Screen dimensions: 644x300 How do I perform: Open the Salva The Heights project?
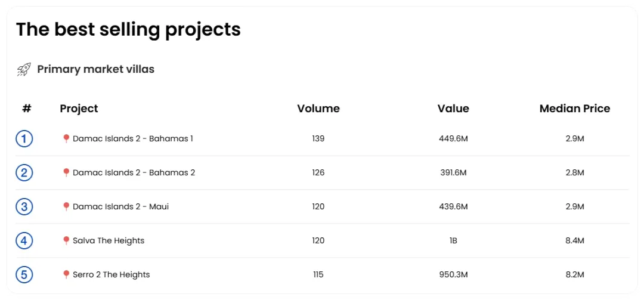click(x=109, y=241)
